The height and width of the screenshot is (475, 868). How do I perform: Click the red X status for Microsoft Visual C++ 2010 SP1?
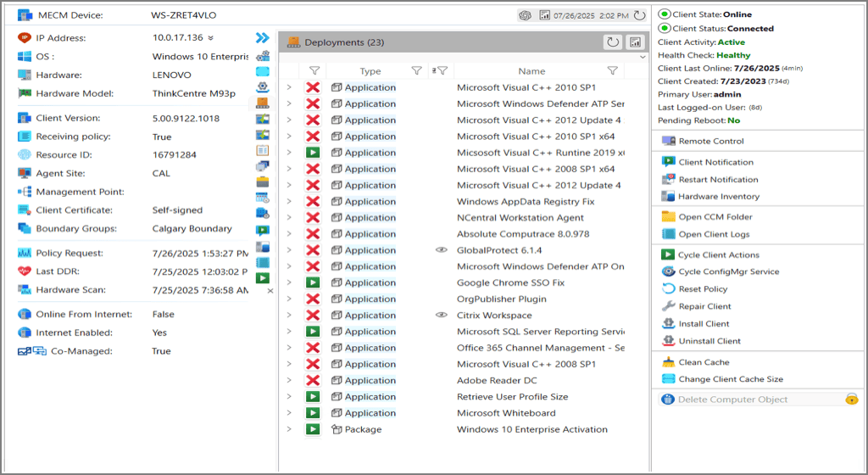(x=313, y=87)
